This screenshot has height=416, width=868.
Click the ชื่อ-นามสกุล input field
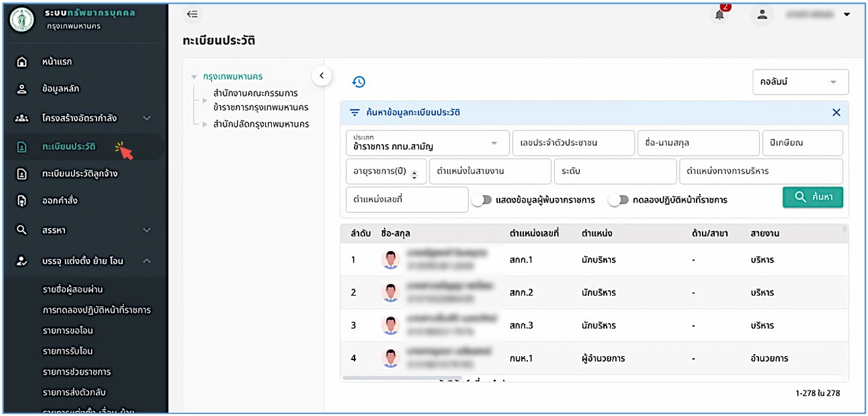pyautogui.click(x=698, y=143)
